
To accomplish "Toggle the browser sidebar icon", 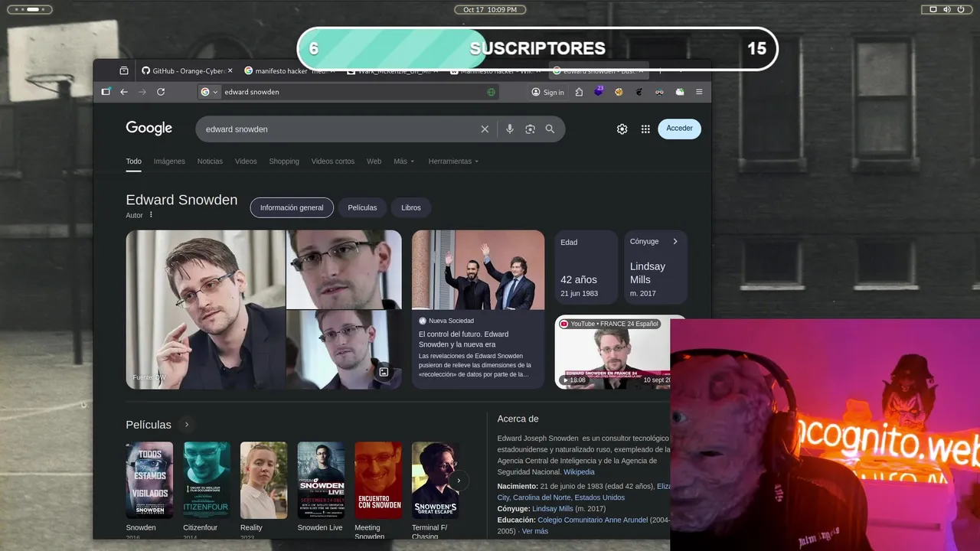I will (x=106, y=92).
